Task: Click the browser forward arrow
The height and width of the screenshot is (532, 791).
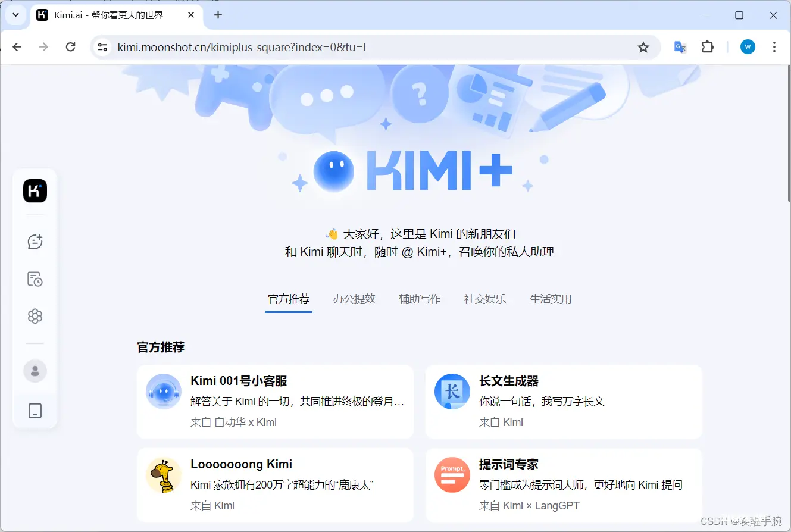Action: coord(43,47)
